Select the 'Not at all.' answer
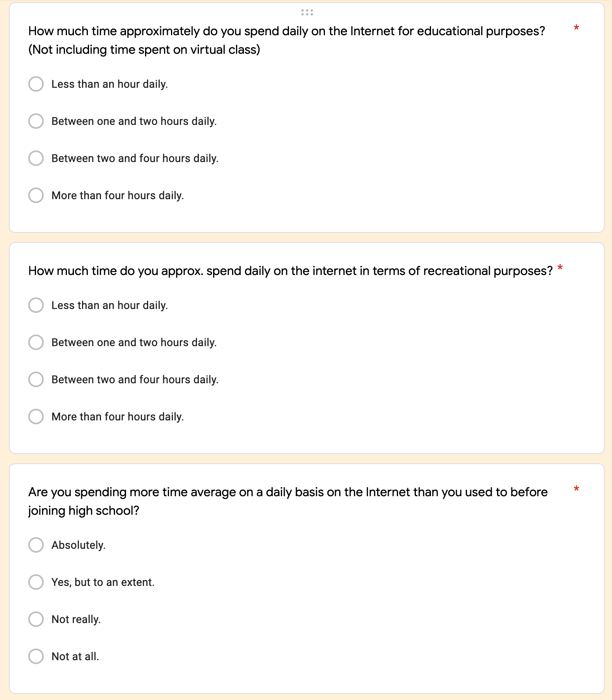Viewport: 612px width, 700px height. [x=36, y=656]
